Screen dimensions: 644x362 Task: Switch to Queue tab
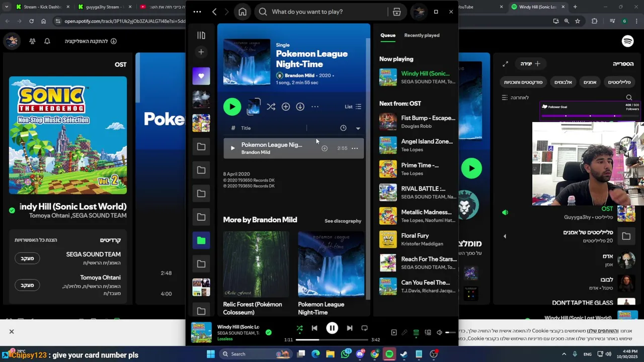pyautogui.click(x=388, y=35)
